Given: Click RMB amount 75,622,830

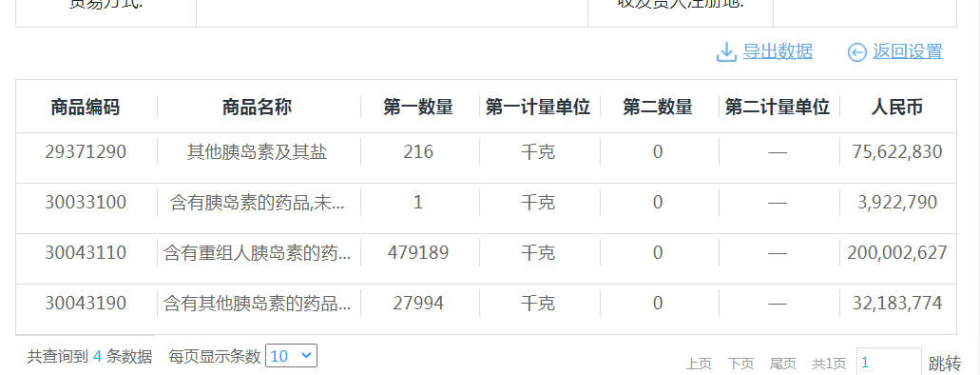Looking at the screenshot, I should click(897, 151).
